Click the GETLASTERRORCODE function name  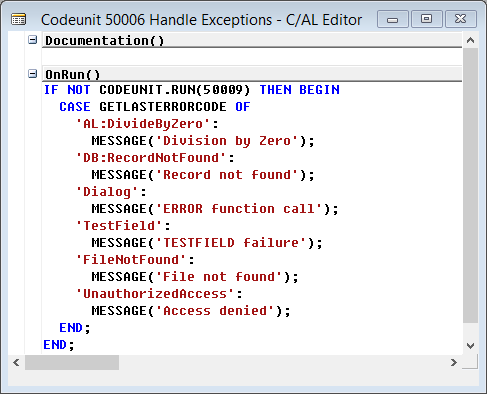163,107
